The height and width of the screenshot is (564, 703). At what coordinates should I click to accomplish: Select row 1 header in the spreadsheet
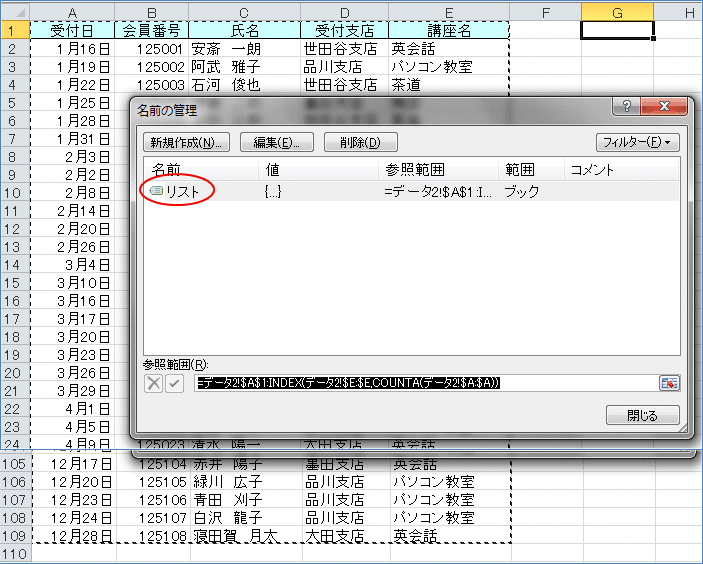click(15, 30)
